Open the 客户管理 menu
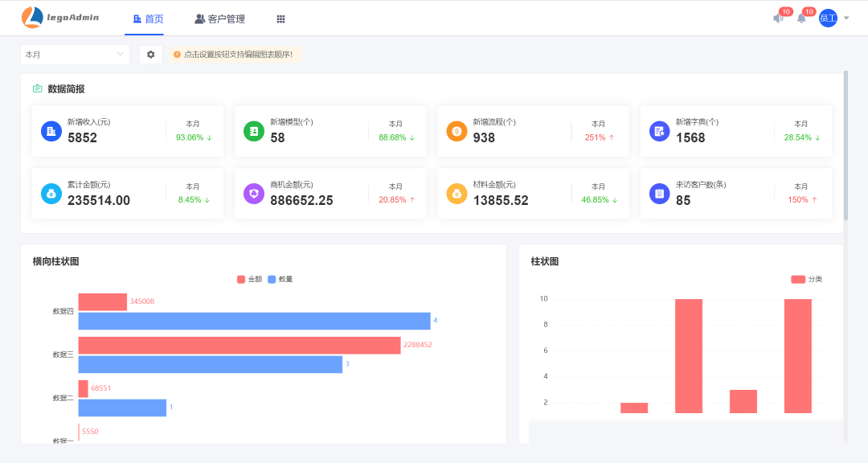This screenshot has width=868, height=463. (x=219, y=18)
